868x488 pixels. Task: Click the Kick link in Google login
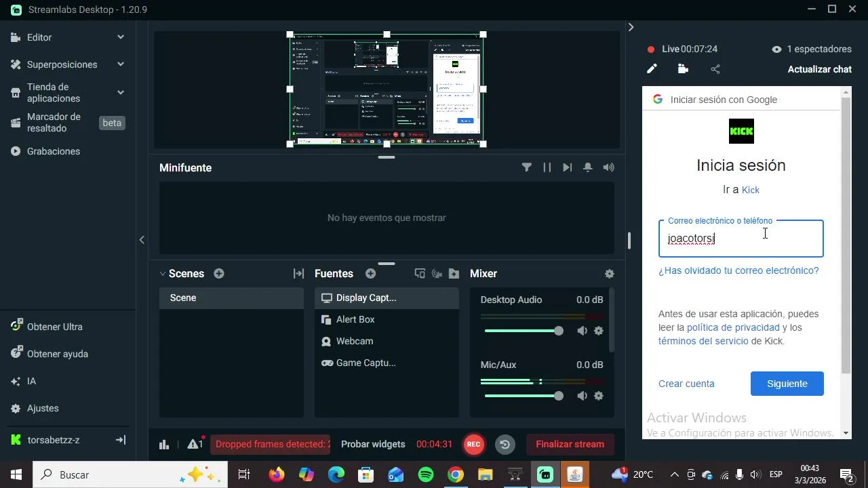751,190
